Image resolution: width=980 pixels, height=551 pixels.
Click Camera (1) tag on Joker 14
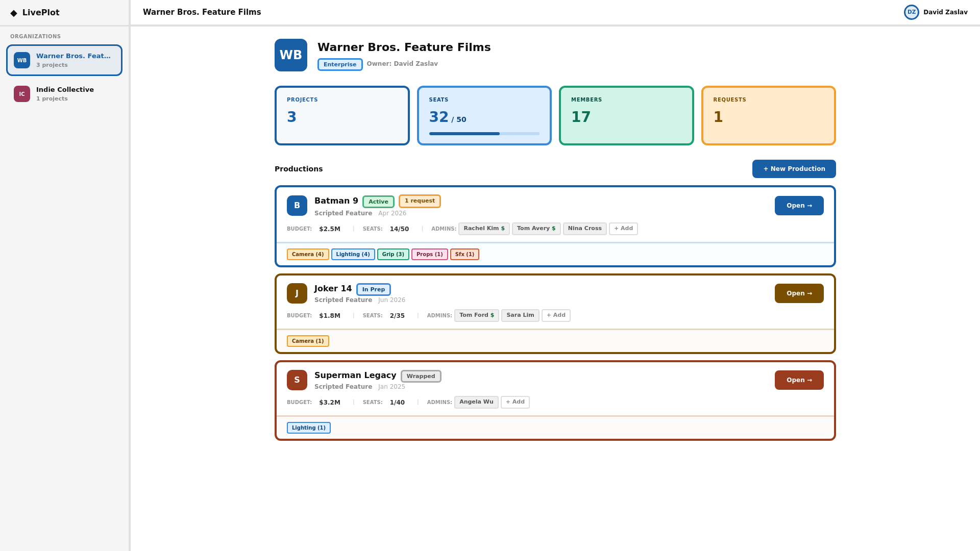point(308,341)
